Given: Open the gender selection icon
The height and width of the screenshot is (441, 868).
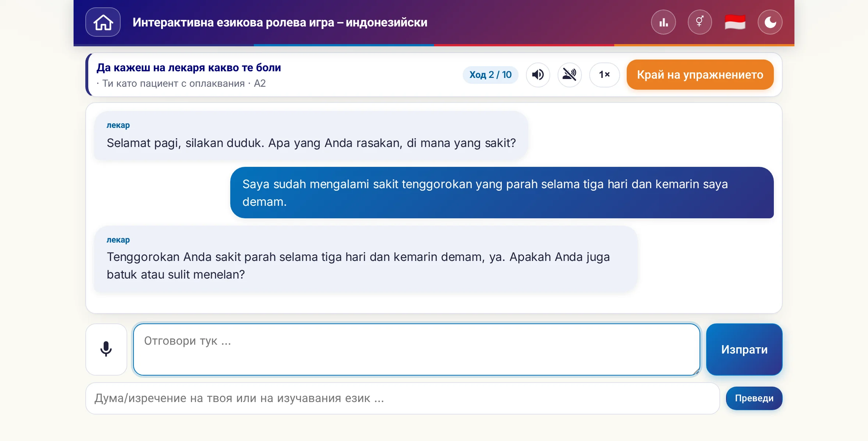Looking at the screenshot, I should point(700,22).
